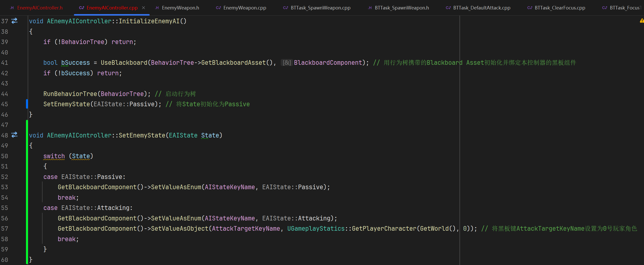644x265 pixels.
Task: Click the "break;" statement on line 54
Action: click(x=68, y=198)
